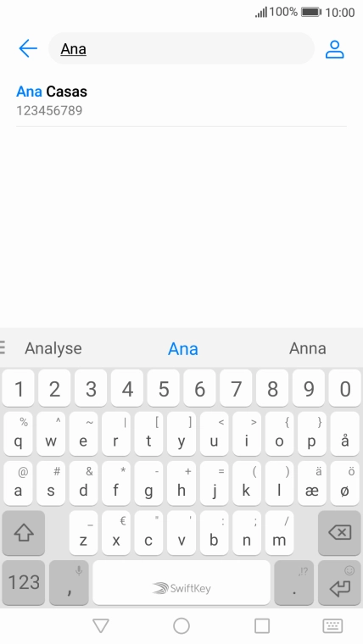This screenshot has height=644, width=363.
Task: Tap the keyboard switcher icon
Action: (x=332, y=626)
